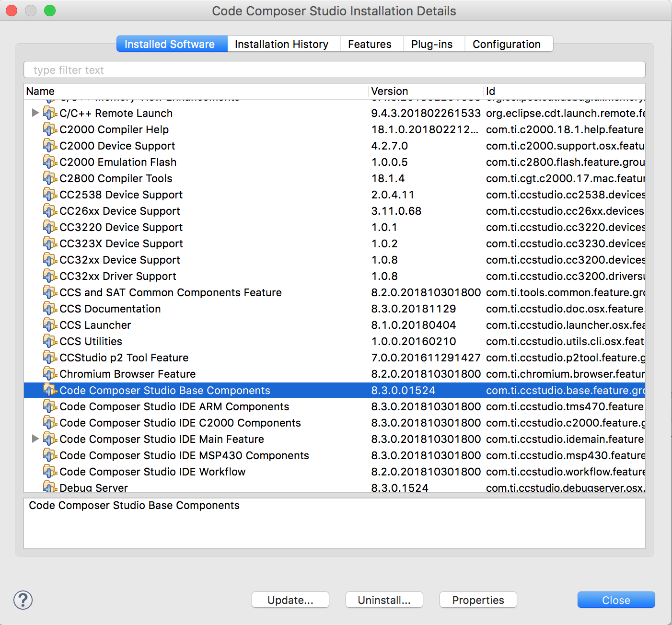Image resolution: width=672 pixels, height=625 pixels.
Task: Go to the Configuration tab
Action: tap(509, 44)
